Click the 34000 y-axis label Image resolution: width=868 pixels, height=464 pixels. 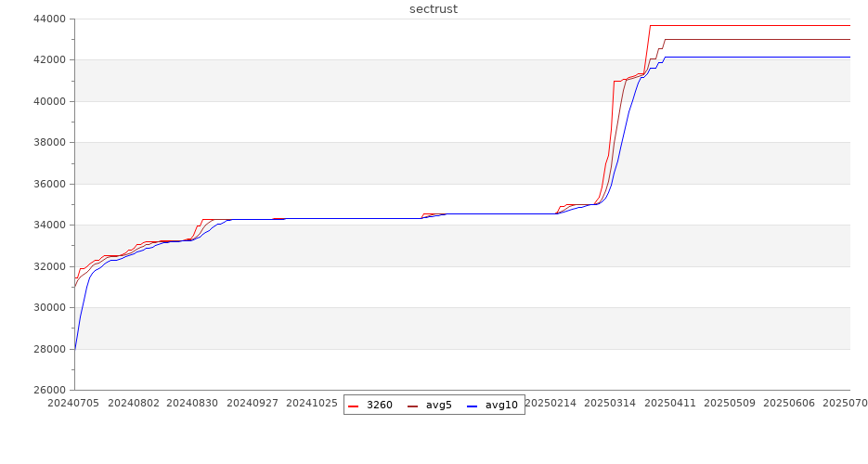(48, 226)
